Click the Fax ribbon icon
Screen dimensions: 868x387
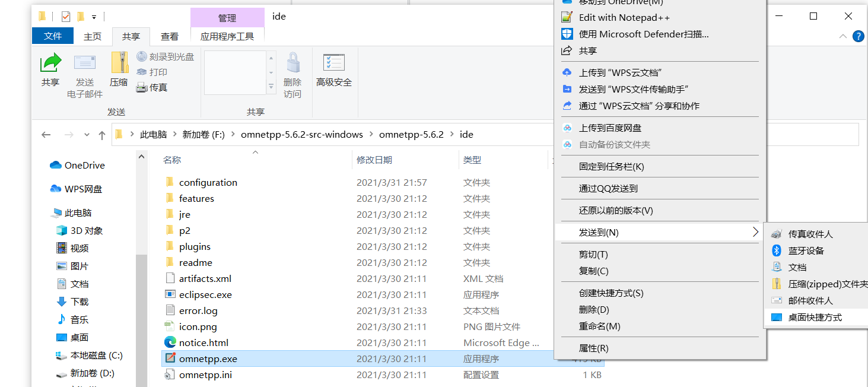coord(142,87)
